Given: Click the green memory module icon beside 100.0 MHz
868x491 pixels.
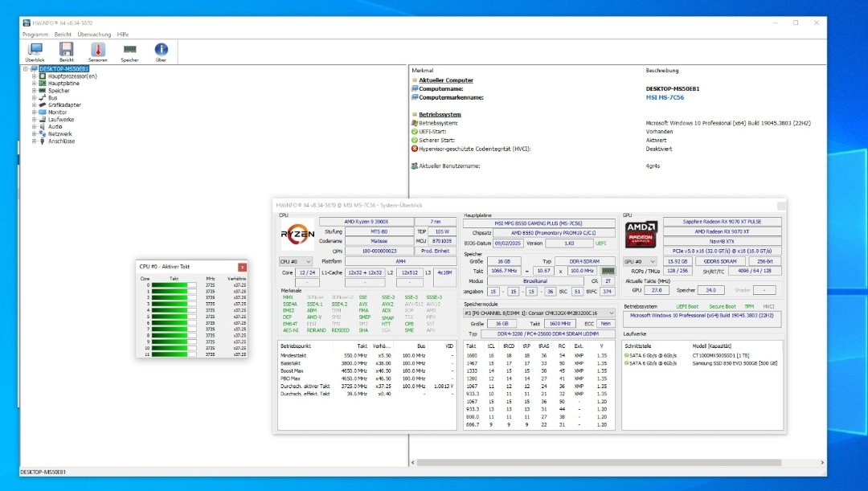Looking at the screenshot, I should pyautogui.click(x=608, y=271).
